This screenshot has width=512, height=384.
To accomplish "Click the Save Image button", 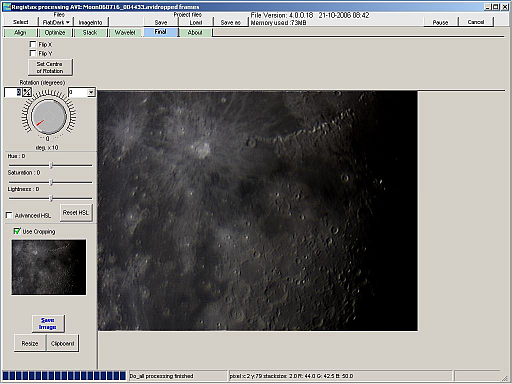I will coord(48,323).
